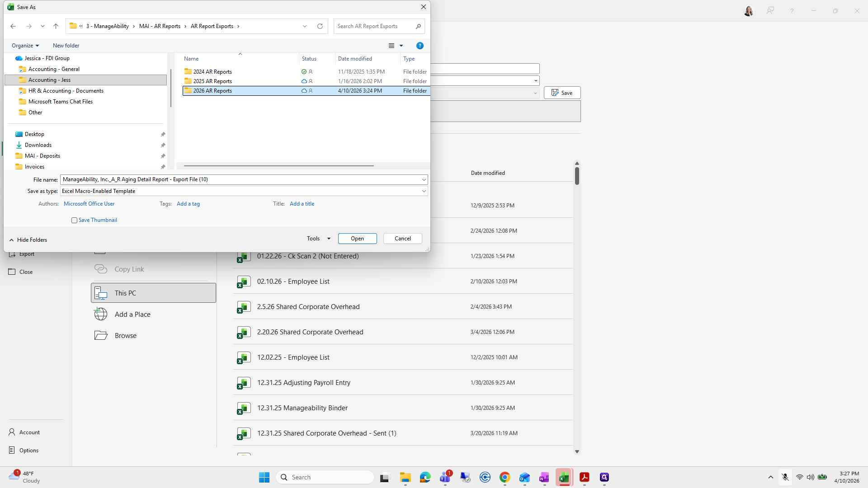Change view layout icon in dialog toolbar
The height and width of the screenshot is (488, 868).
pos(392,46)
